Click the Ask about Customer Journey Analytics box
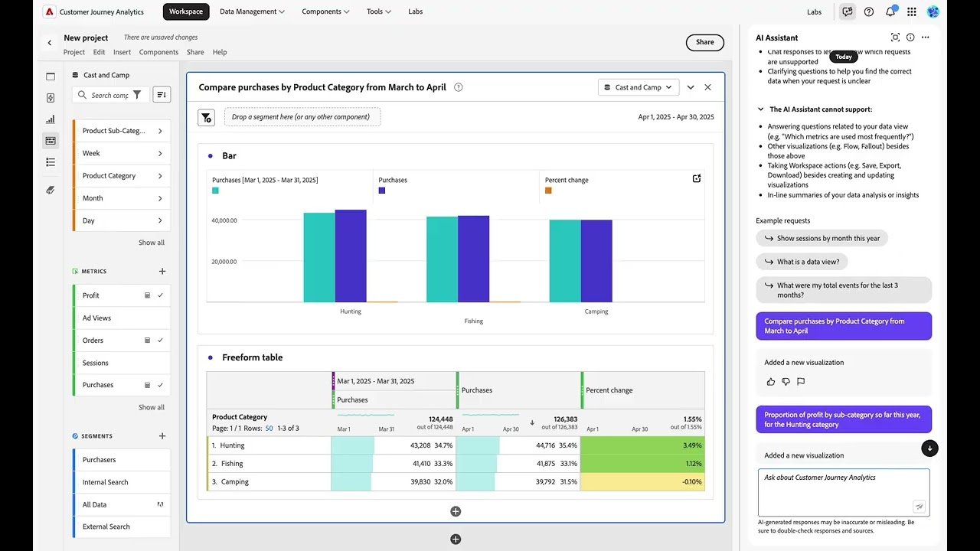 coord(844,492)
